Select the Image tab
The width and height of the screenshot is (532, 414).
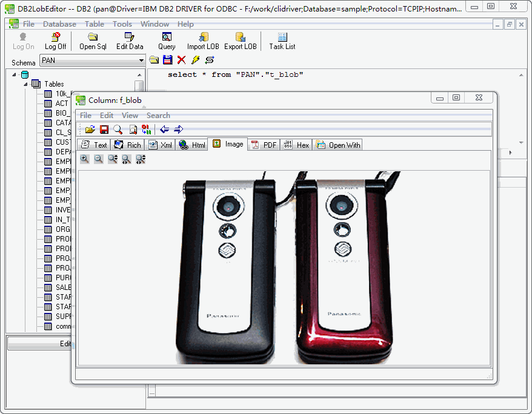point(228,144)
